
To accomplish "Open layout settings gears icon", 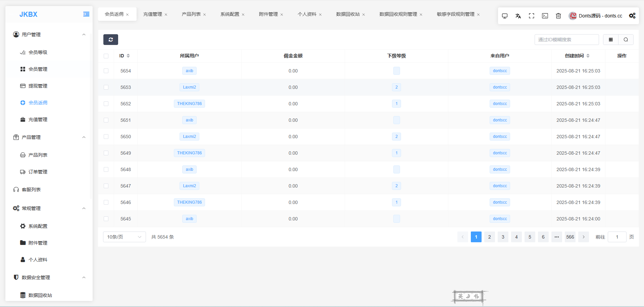I will click(x=632, y=16).
